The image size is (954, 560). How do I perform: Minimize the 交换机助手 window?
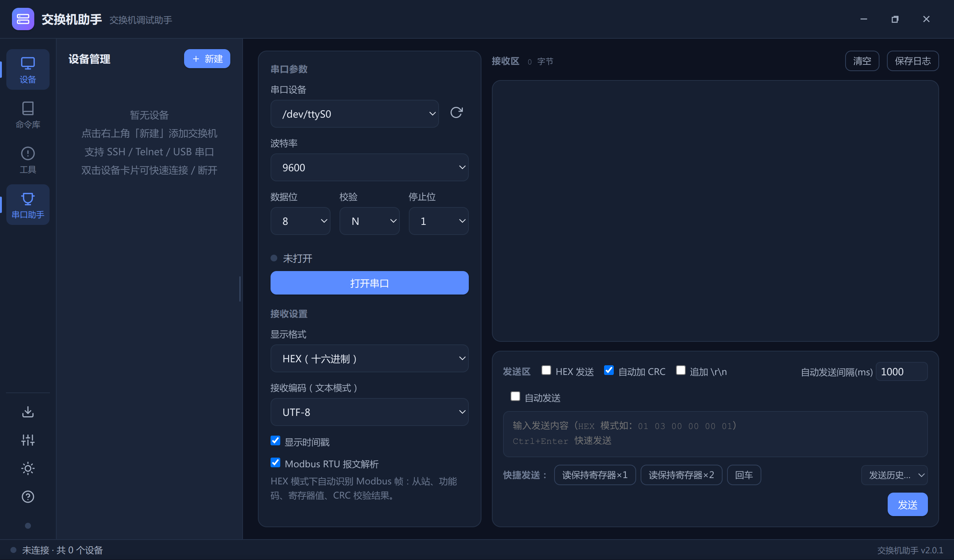tap(863, 19)
